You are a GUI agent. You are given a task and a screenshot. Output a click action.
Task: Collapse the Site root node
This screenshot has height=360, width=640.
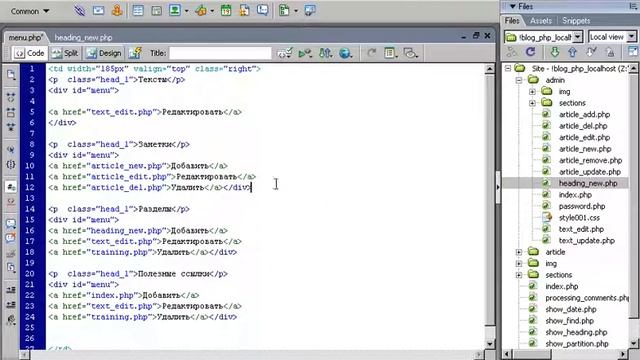[508, 69]
